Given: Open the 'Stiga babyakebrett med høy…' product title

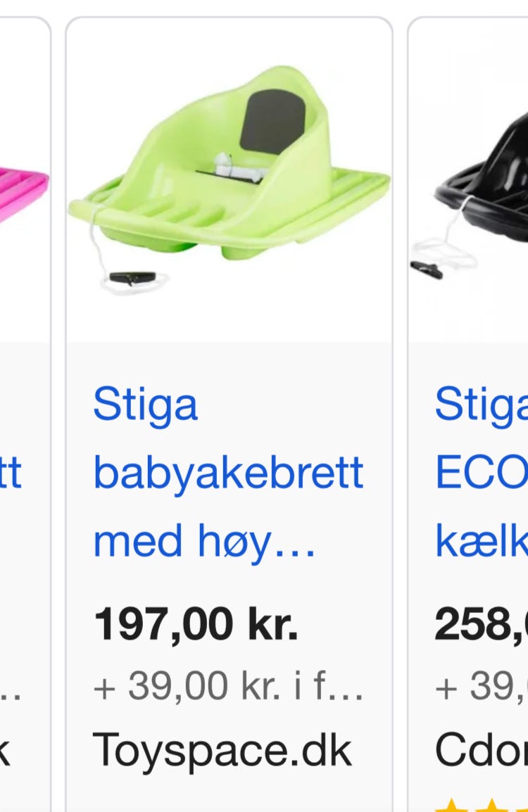Looking at the screenshot, I should [x=229, y=473].
